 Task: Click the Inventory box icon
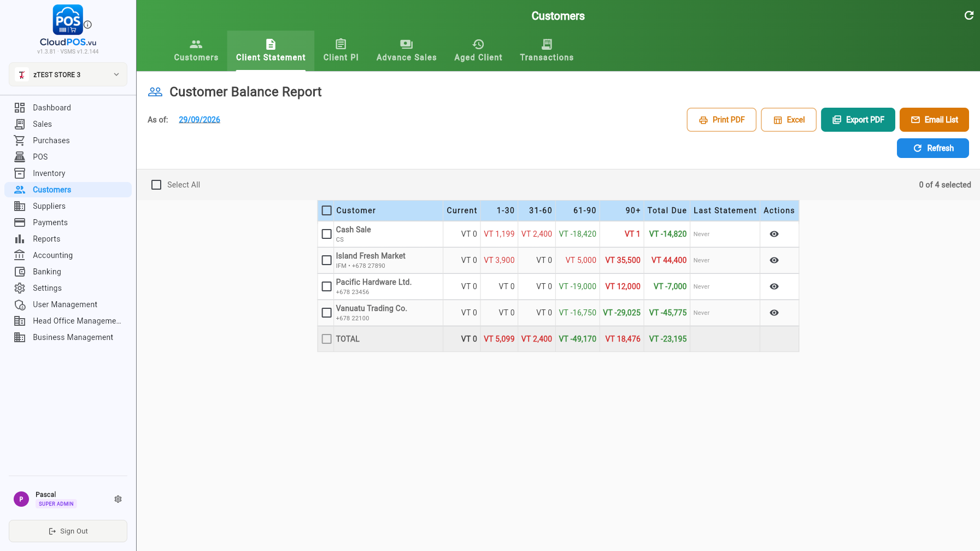[x=20, y=173]
